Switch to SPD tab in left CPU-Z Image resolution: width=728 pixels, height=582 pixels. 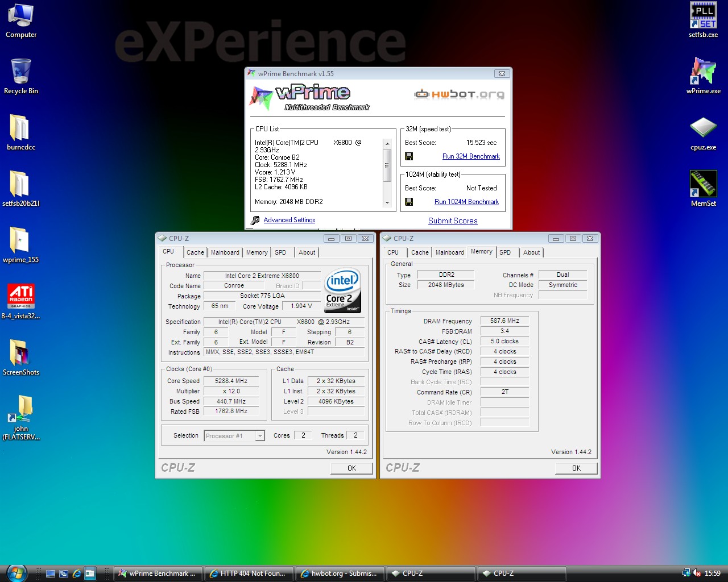click(281, 252)
